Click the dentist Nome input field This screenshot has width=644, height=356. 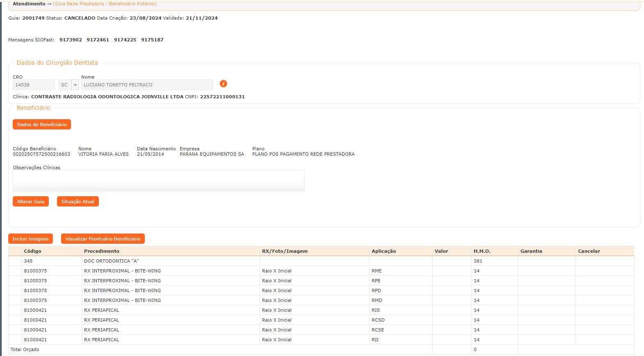(147, 85)
